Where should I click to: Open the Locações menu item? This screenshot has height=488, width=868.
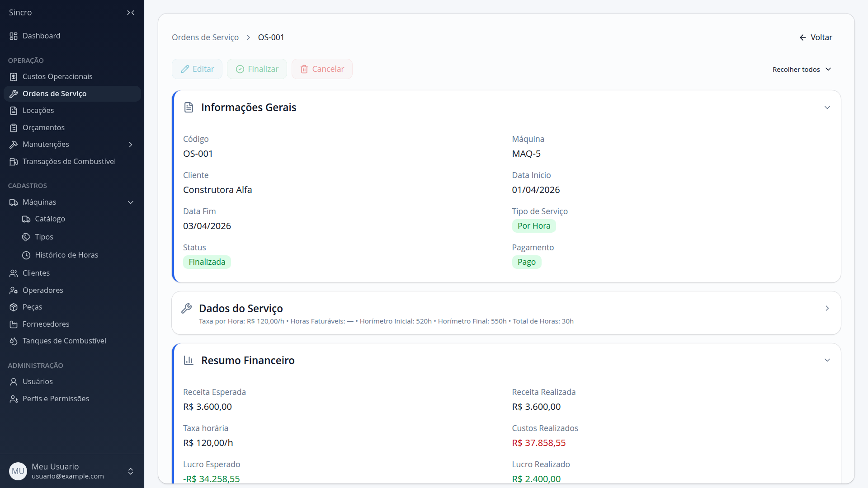pyautogui.click(x=72, y=111)
